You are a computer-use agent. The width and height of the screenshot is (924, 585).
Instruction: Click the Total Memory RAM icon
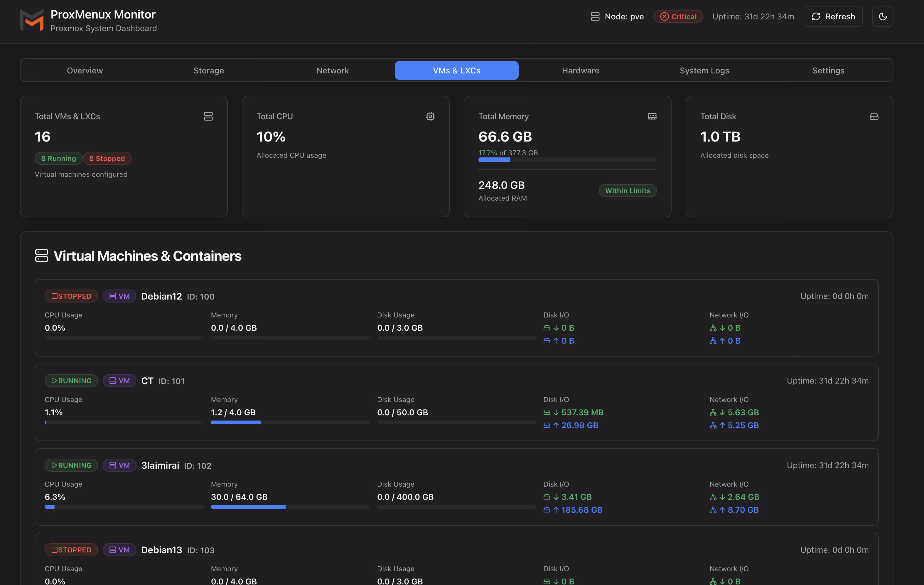click(x=652, y=116)
